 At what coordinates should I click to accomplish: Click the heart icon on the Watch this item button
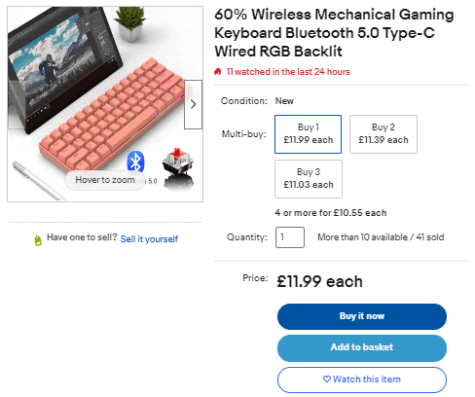pos(327,379)
